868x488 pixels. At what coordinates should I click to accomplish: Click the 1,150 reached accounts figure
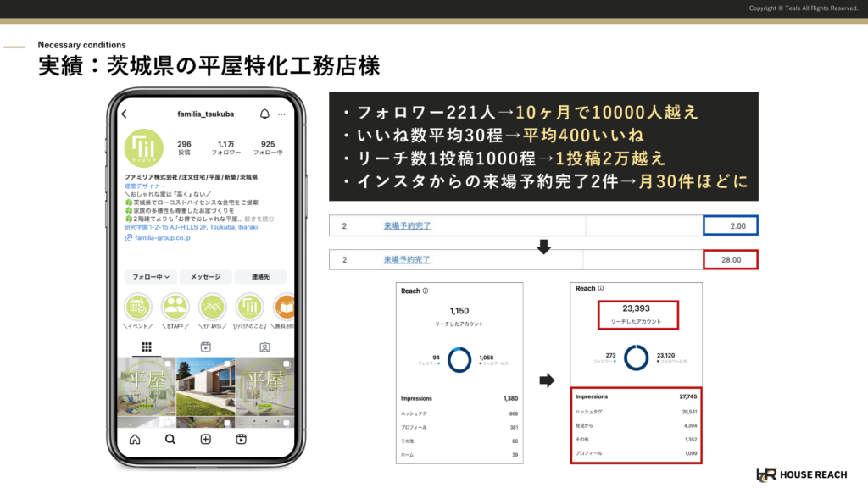459,311
